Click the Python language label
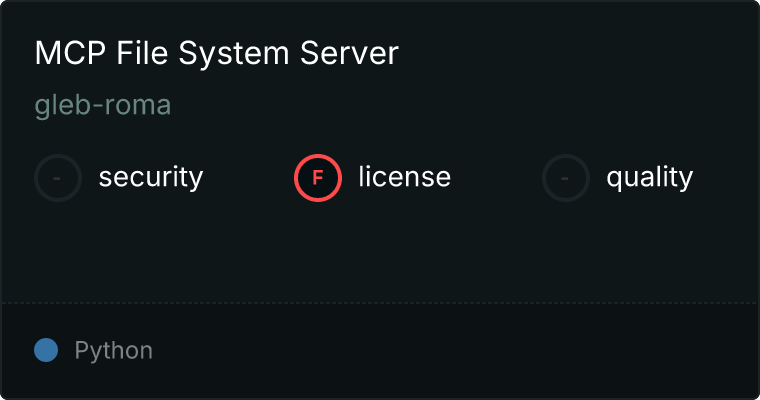 114,350
